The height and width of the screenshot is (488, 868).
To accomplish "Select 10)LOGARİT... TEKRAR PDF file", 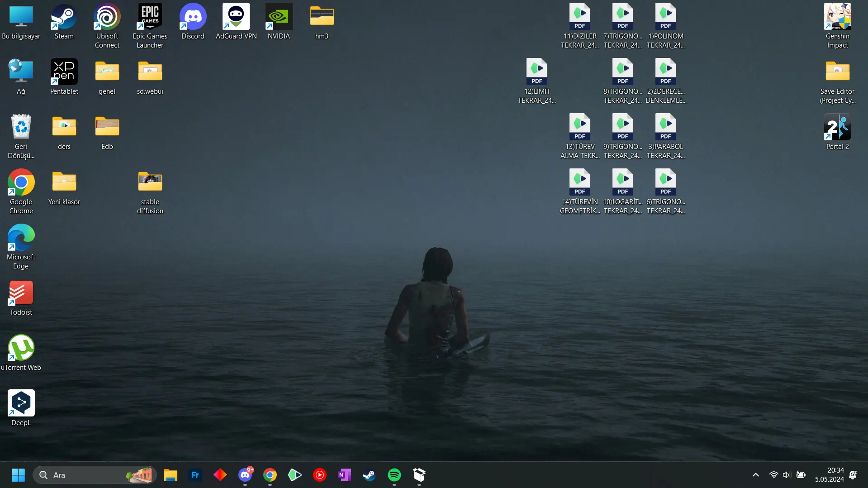I will [623, 192].
